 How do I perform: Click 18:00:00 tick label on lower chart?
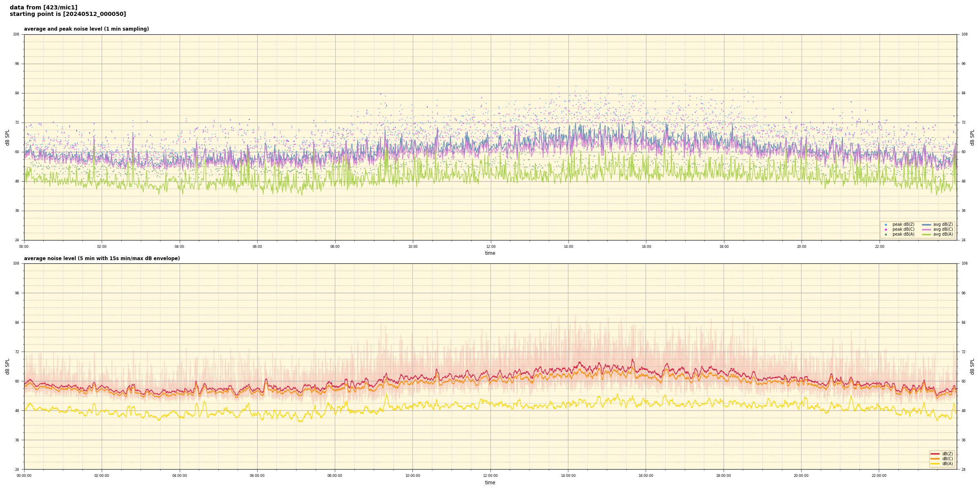[x=724, y=476]
